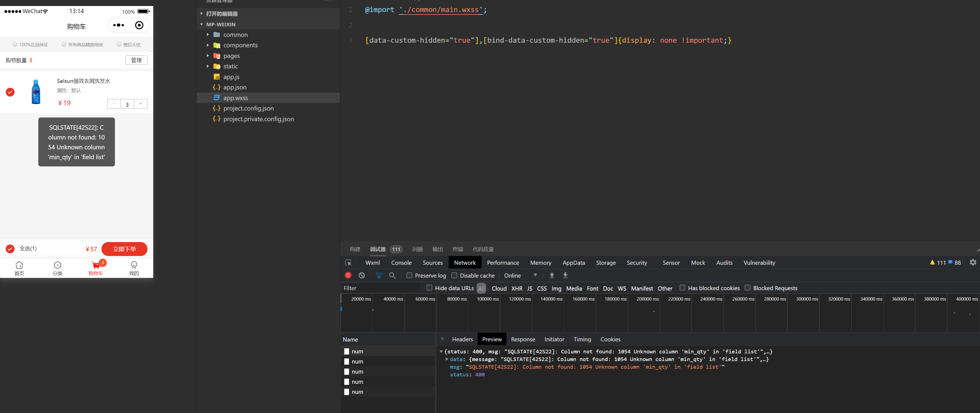
Task: Uncheck the Selsun product selection
Action: pos(10,92)
